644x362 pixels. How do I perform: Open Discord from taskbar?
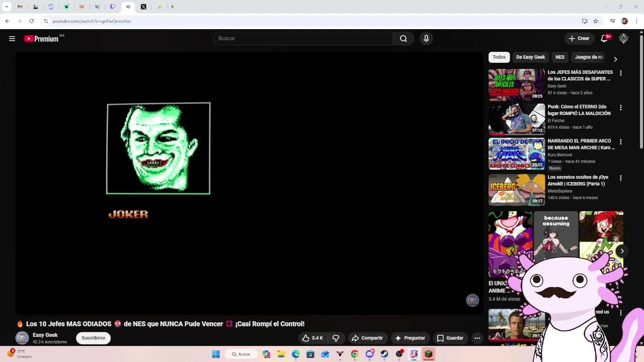pyautogui.click(x=370, y=354)
